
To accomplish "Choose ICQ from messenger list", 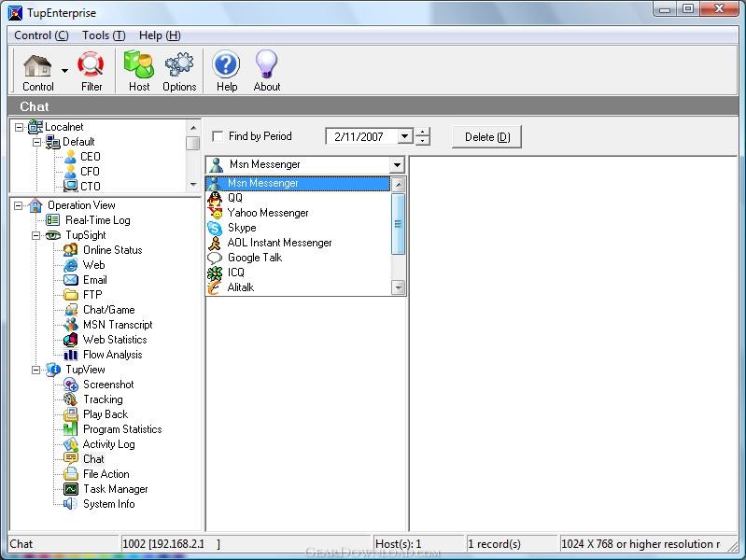I will (298, 273).
